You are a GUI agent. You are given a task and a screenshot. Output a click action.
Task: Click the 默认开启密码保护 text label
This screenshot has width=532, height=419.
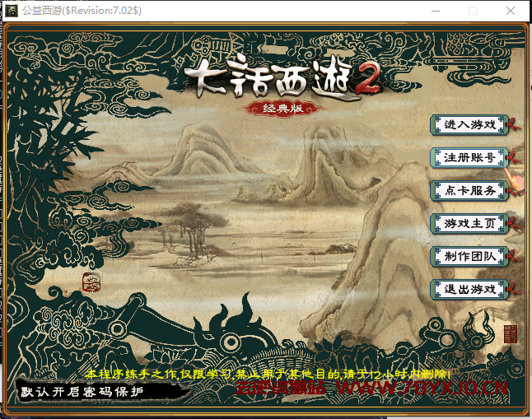[x=82, y=392]
